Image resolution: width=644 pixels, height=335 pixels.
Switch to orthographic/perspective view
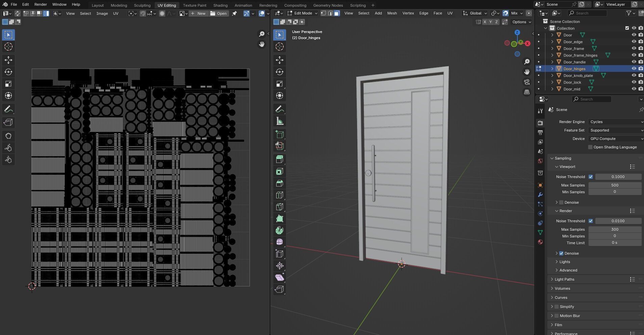(527, 92)
